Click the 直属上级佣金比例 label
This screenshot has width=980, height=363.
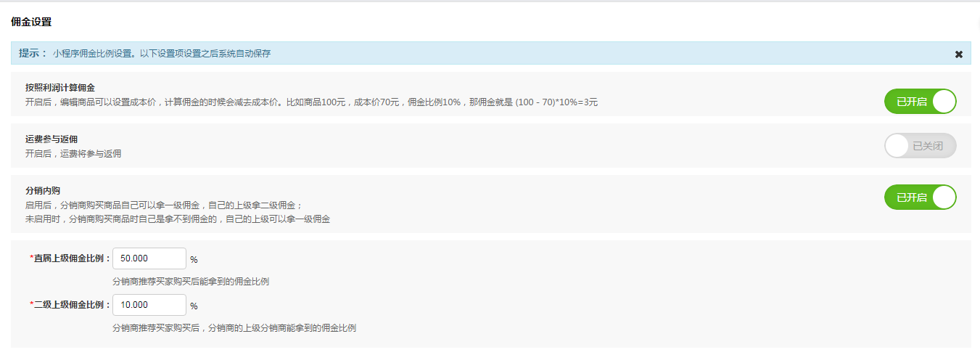pyautogui.click(x=70, y=258)
